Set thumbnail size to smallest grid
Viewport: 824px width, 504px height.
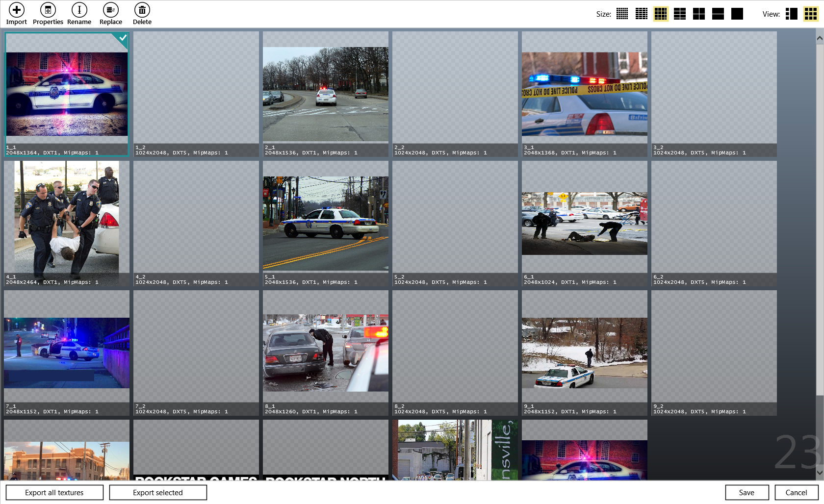622,14
